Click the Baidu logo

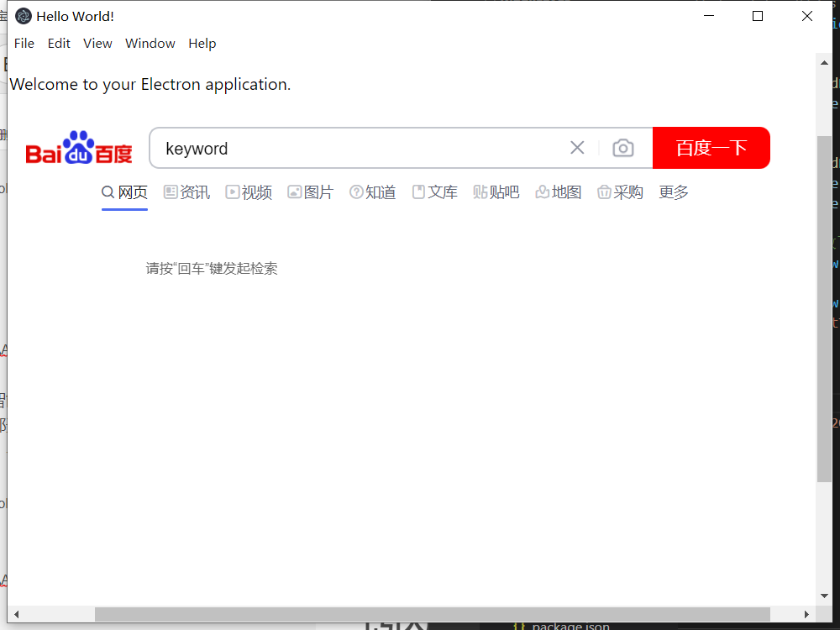[x=79, y=147]
